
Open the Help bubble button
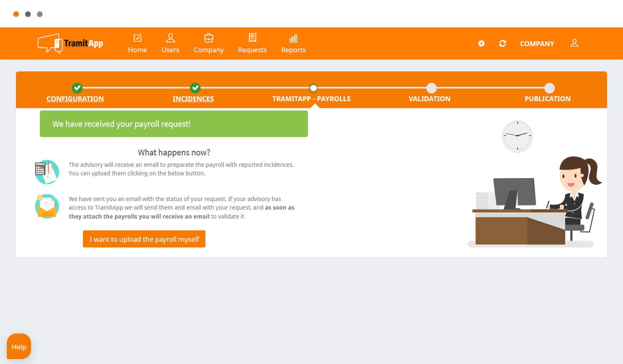click(x=19, y=346)
